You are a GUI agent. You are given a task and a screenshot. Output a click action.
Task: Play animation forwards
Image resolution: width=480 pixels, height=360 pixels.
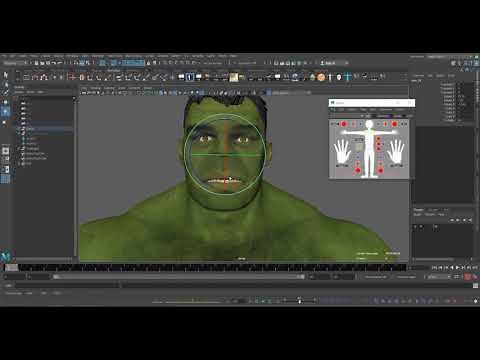click(458, 267)
